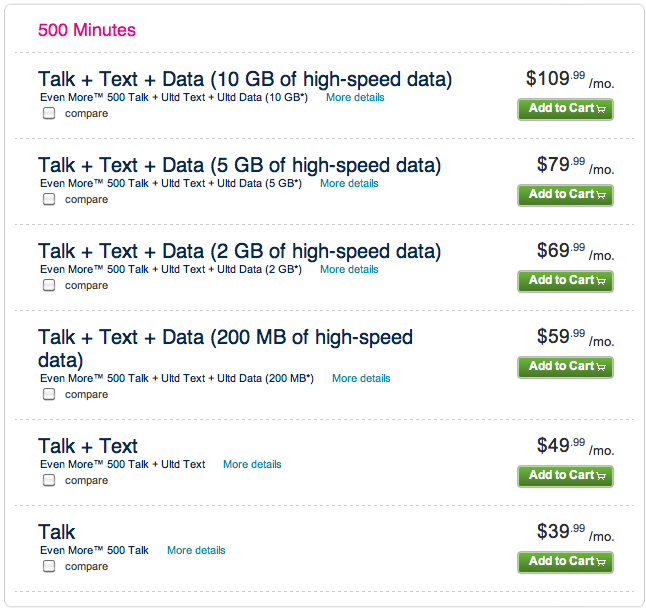Open More details for Talk + Text plan
646x609 pixels.
click(252, 464)
